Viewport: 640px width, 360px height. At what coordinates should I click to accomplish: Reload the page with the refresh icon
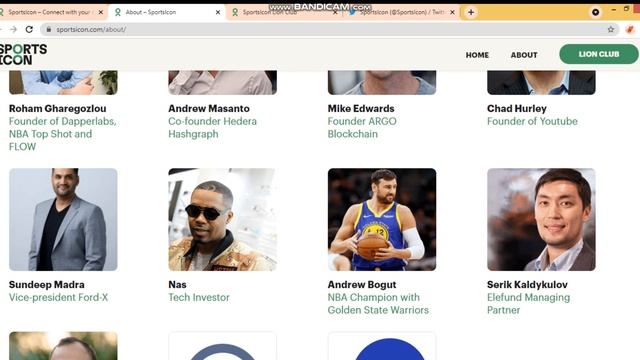(x=29, y=29)
